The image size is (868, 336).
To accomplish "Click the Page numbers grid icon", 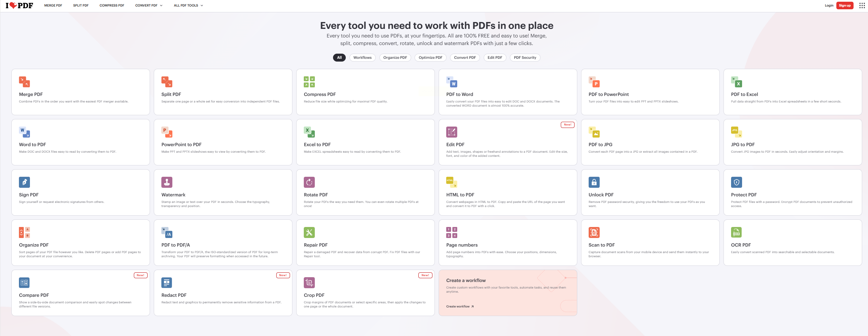I will [x=451, y=232].
